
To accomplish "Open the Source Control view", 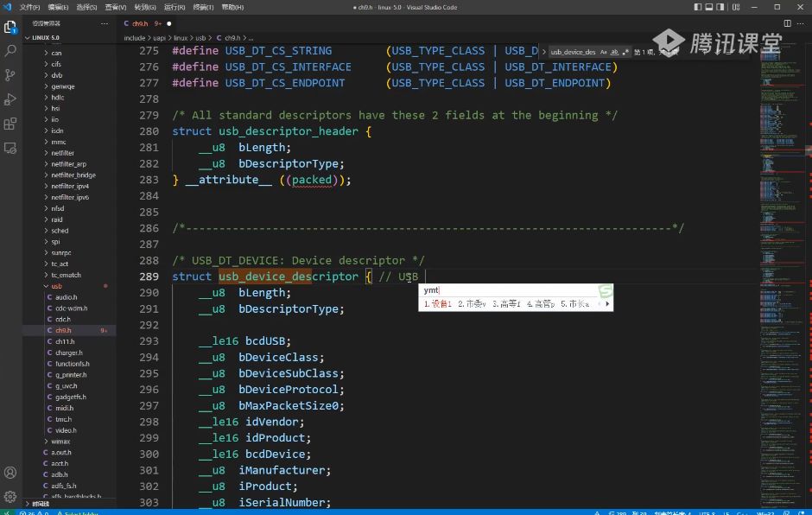I will [10, 75].
